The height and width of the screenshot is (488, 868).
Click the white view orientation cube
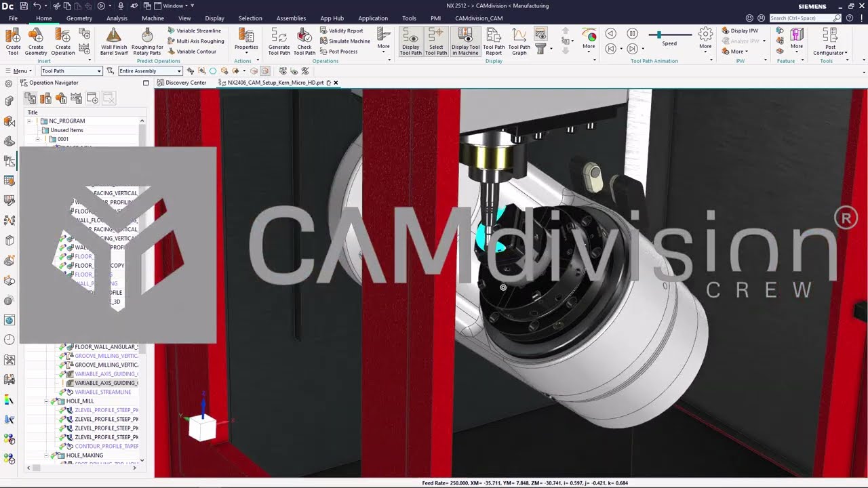(x=202, y=428)
